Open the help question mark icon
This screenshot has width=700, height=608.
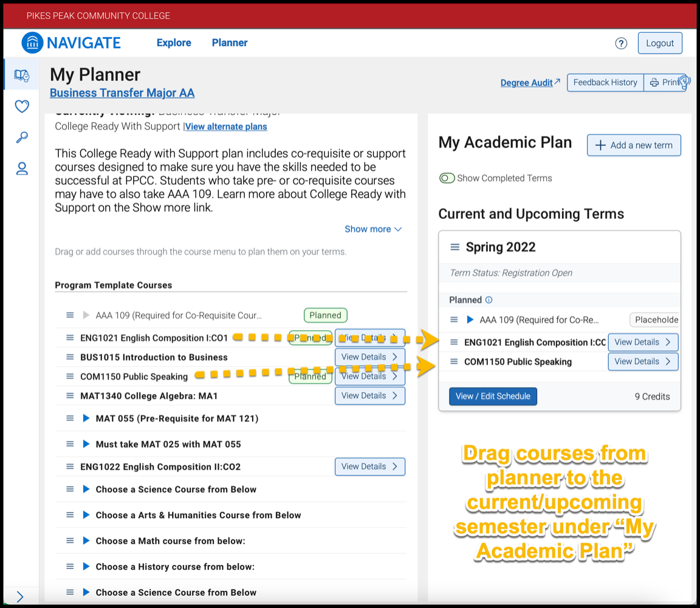621,43
